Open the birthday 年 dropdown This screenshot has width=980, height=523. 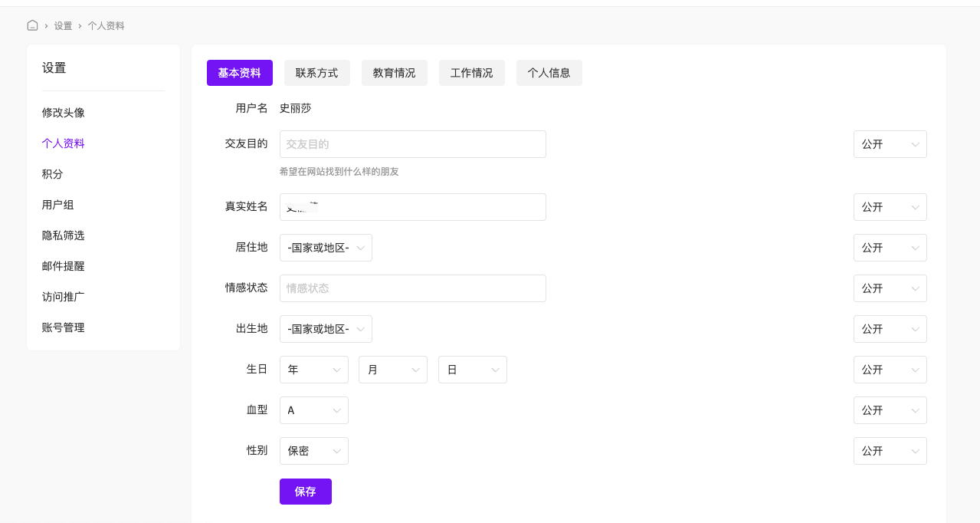click(x=313, y=370)
